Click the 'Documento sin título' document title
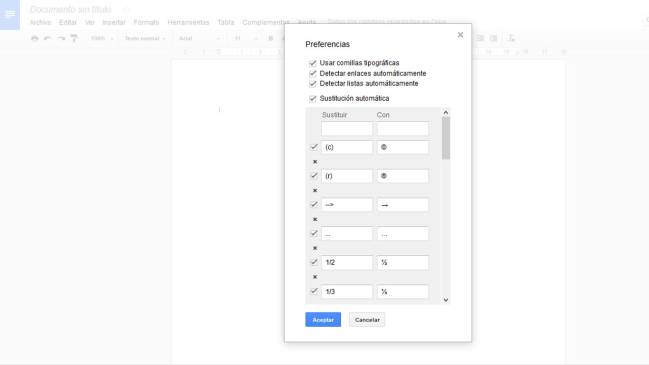The width and height of the screenshot is (649, 365). tap(71, 9)
